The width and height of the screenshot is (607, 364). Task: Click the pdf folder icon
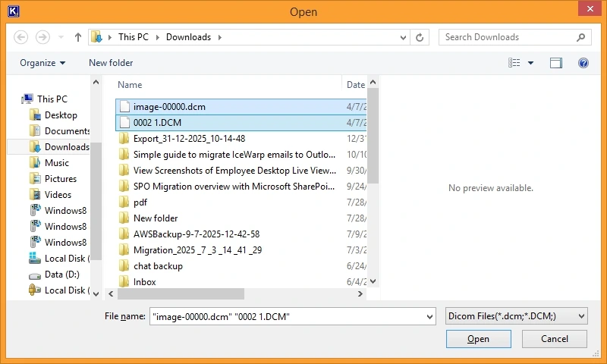point(124,202)
